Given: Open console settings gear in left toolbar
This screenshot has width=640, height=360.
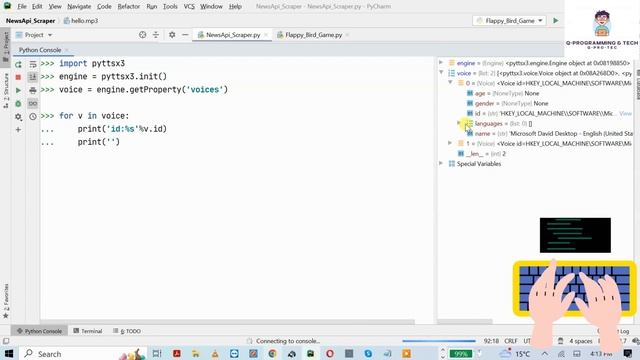Looking at the screenshot, I should (18, 117).
